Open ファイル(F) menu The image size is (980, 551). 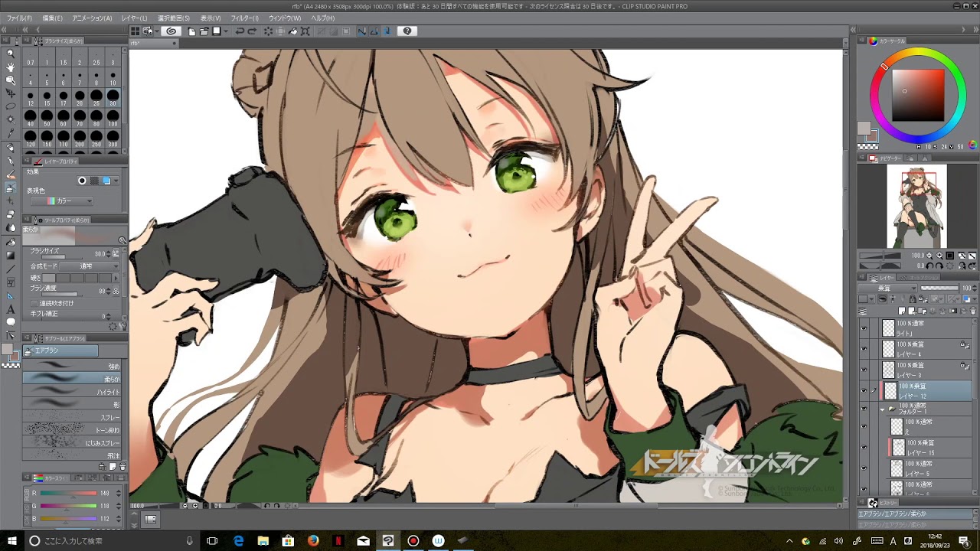click(19, 18)
